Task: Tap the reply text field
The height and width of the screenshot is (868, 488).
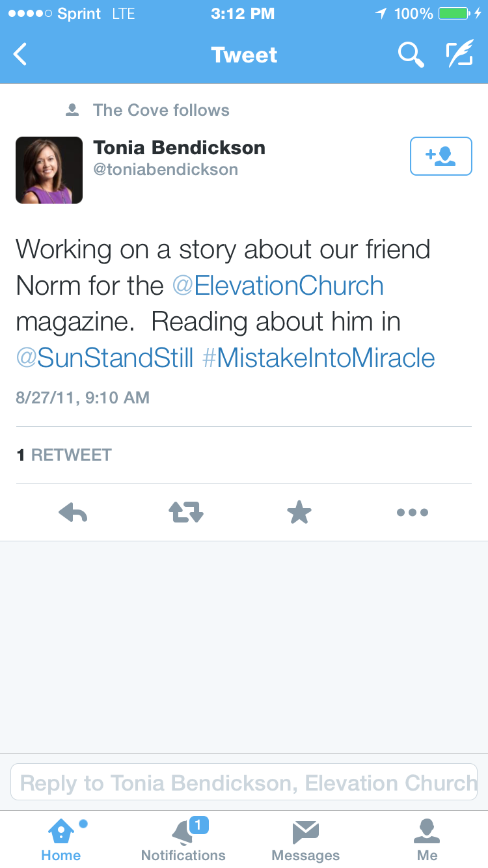Action: 244,781
